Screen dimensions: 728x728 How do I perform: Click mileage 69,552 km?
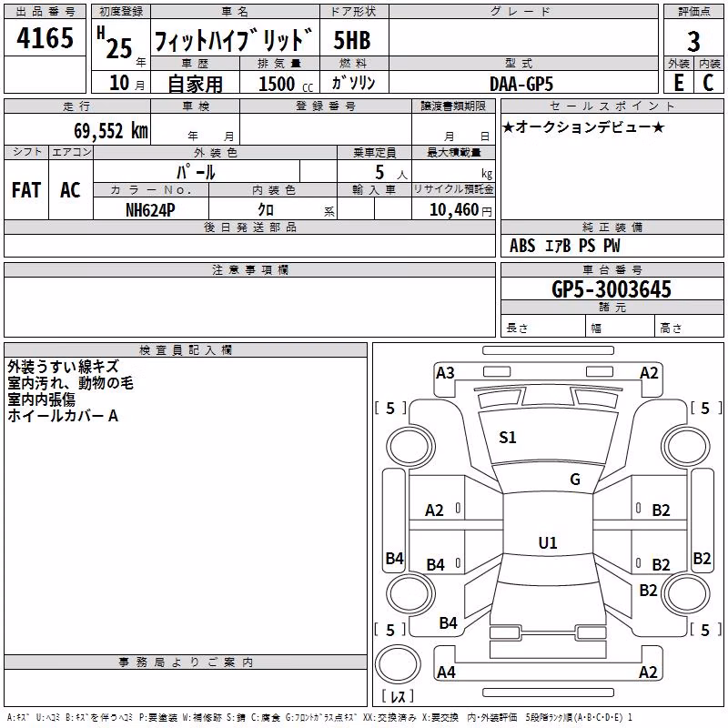(x=111, y=131)
